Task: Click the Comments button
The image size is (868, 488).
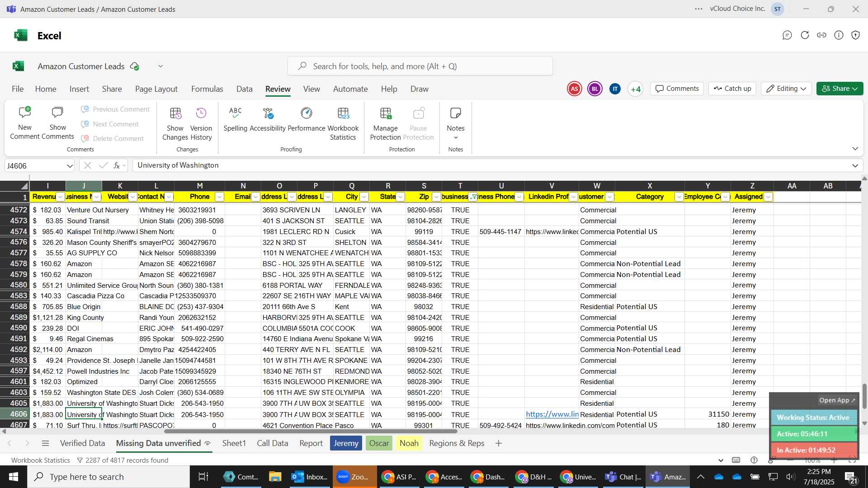Action: [x=677, y=89]
